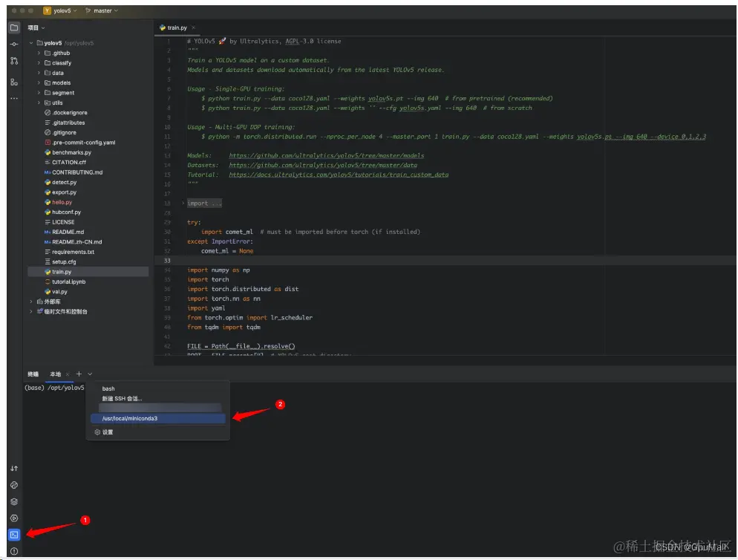Viewport: 738px width, 560px height.
Task: Open the master branch dropdown
Action: [x=106, y=10]
